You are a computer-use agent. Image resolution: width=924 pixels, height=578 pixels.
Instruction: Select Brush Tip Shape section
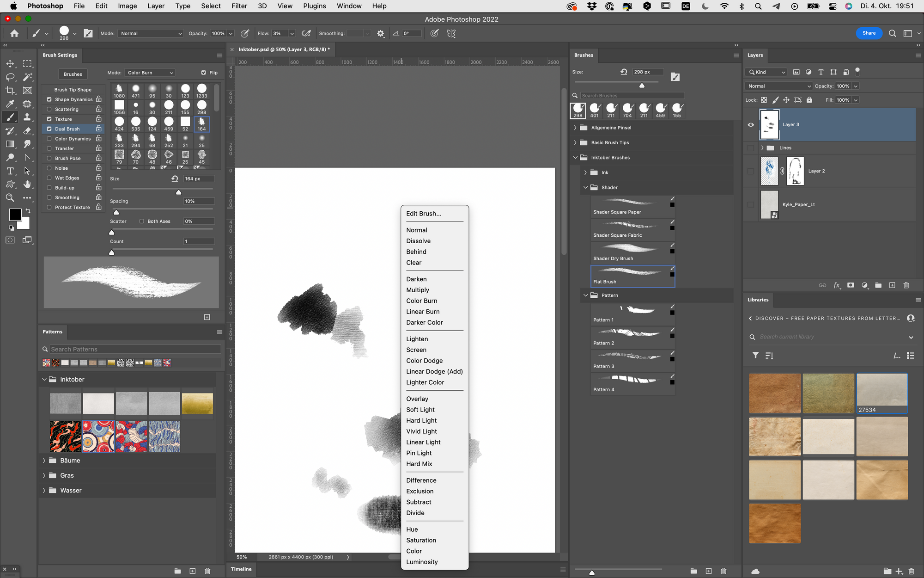(x=73, y=90)
